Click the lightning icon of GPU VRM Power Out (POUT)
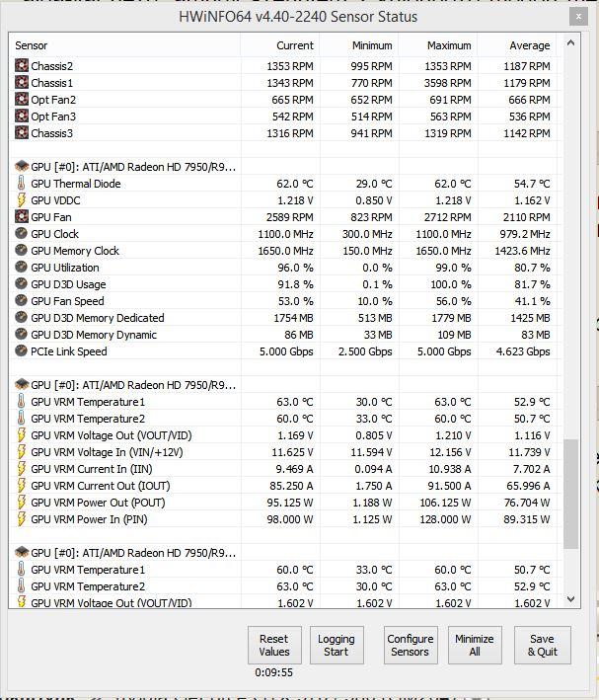The width and height of the screenshot is (599, 700). click(21, 503)
